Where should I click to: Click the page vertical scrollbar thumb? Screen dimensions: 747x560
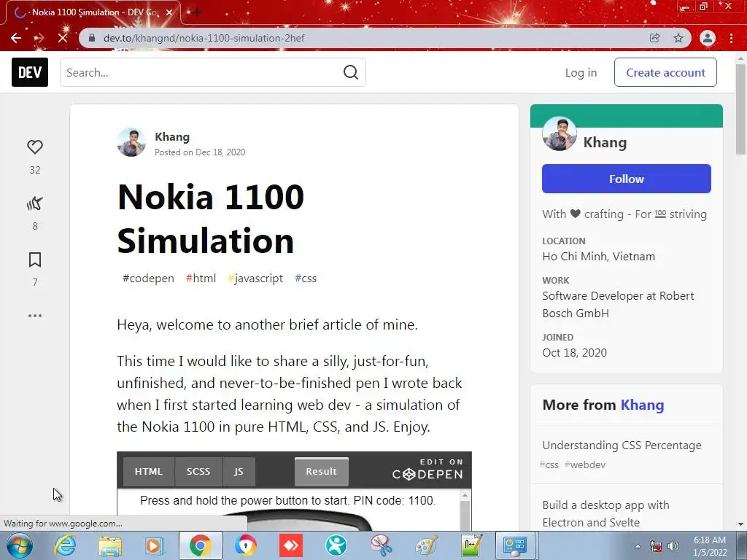click(740, 109)
